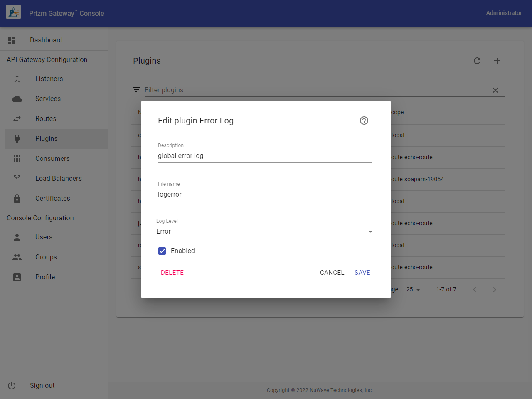Open the Log Level dropdown
The width and height of the screenshot is (532, 399).
(266, 232)
